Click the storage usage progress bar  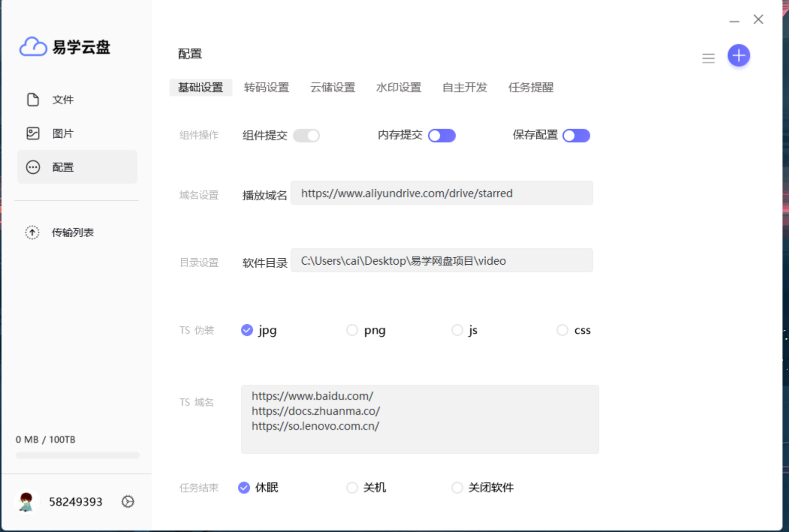coord(78,455)
